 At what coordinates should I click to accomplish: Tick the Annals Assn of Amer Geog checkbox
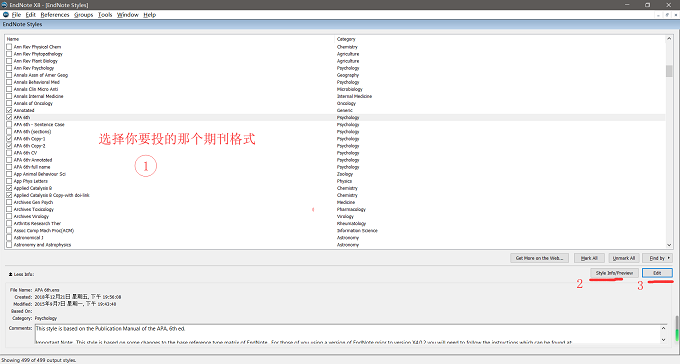click(9, 75)
